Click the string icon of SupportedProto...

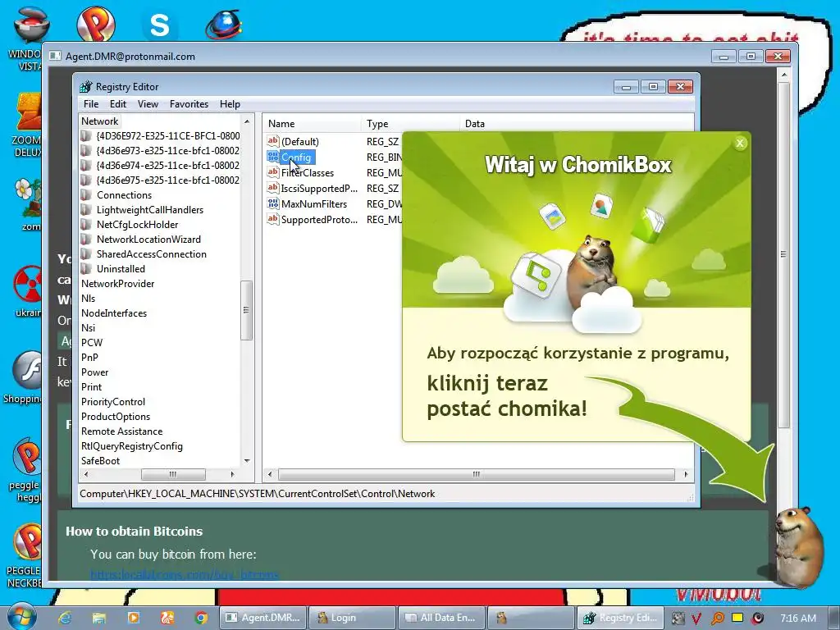[272, 218]
